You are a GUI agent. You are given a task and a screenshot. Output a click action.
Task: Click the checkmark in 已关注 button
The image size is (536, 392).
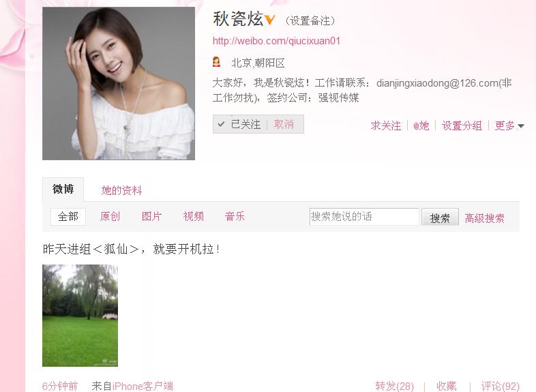(x=221, y=124)
